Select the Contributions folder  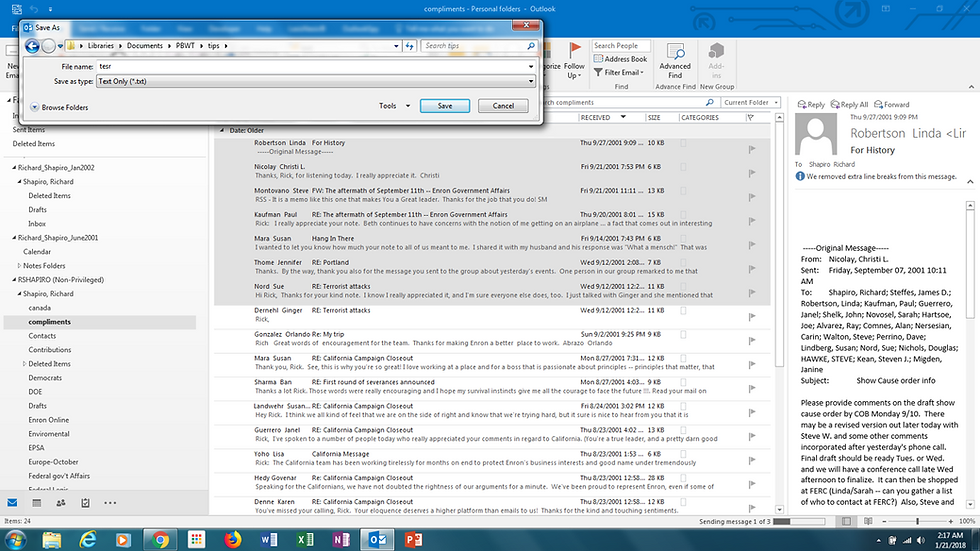click(49, 350)
